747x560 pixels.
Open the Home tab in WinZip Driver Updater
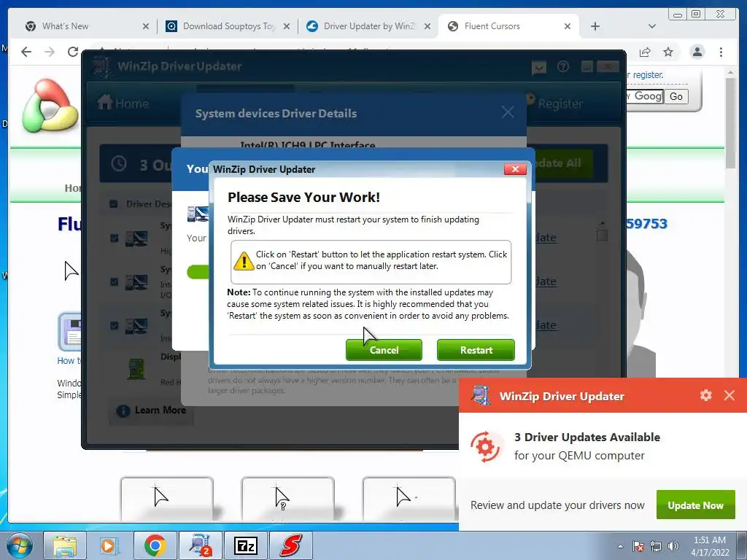[x=123, y=103]
